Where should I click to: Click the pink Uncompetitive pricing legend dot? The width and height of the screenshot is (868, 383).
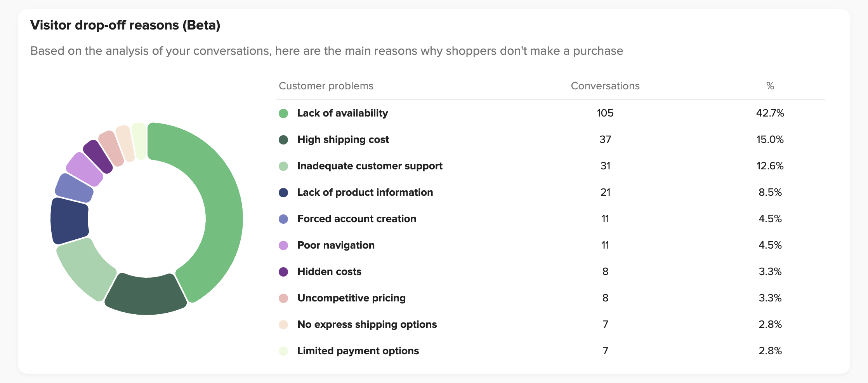(x=283, y=298)
